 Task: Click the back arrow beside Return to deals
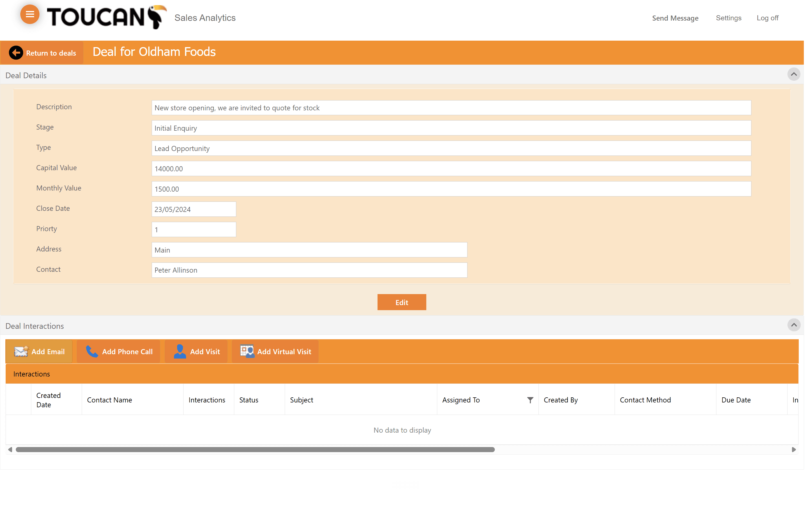(x=16, y=53)
